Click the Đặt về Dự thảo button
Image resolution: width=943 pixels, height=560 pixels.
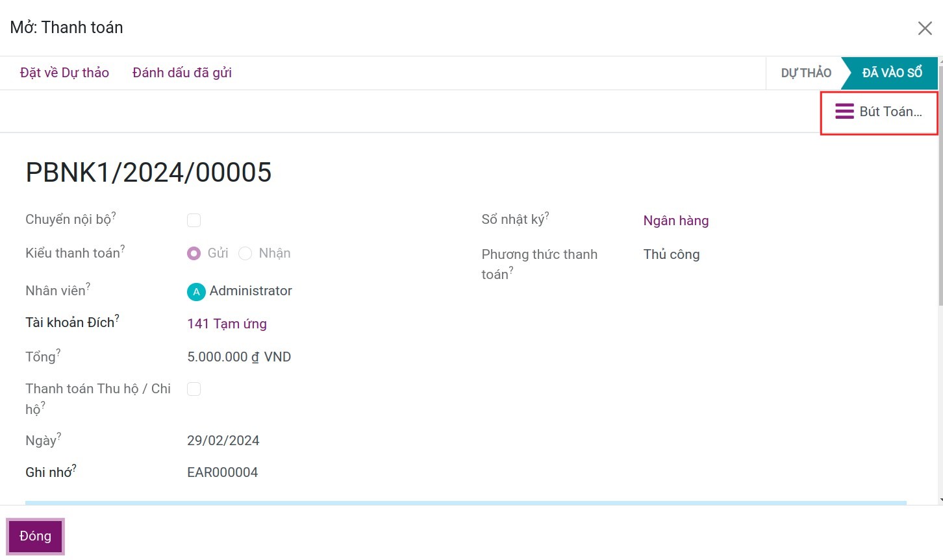64,73
